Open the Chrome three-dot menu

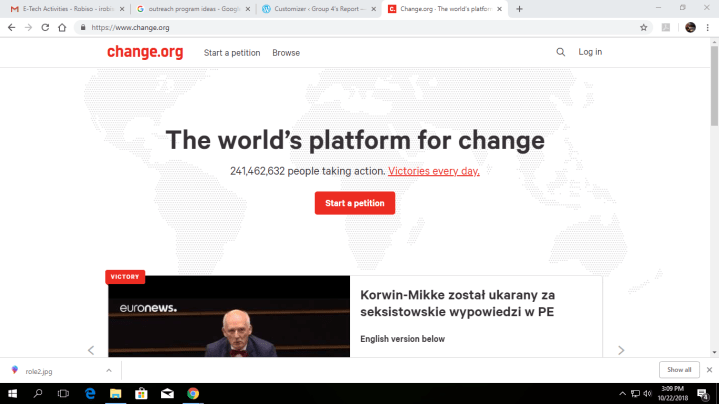[708, 28]
